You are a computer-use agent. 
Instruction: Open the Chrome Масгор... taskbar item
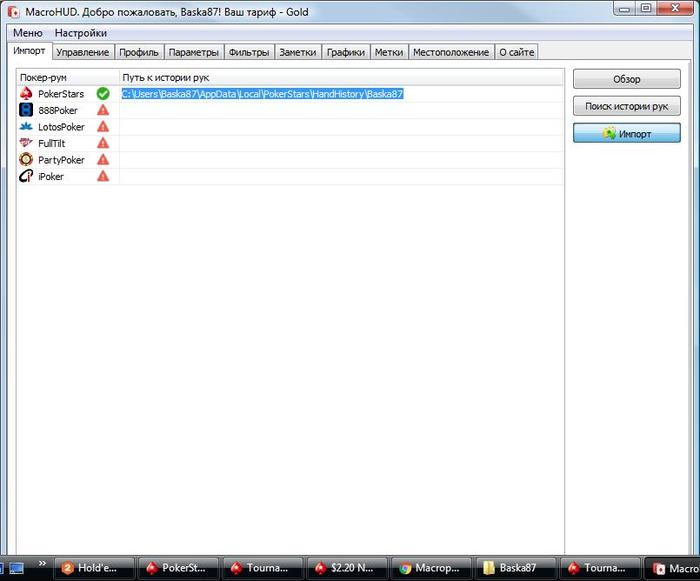click(x=431, y=568)
